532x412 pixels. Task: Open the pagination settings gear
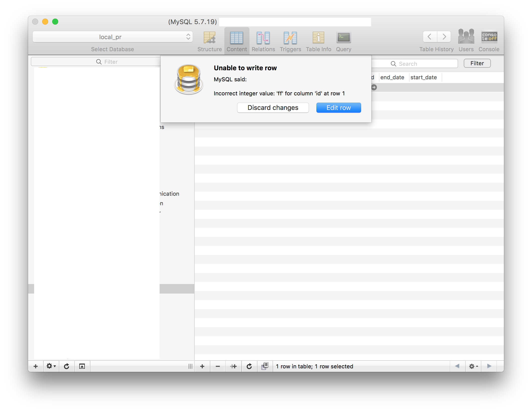tap(473, 366)
